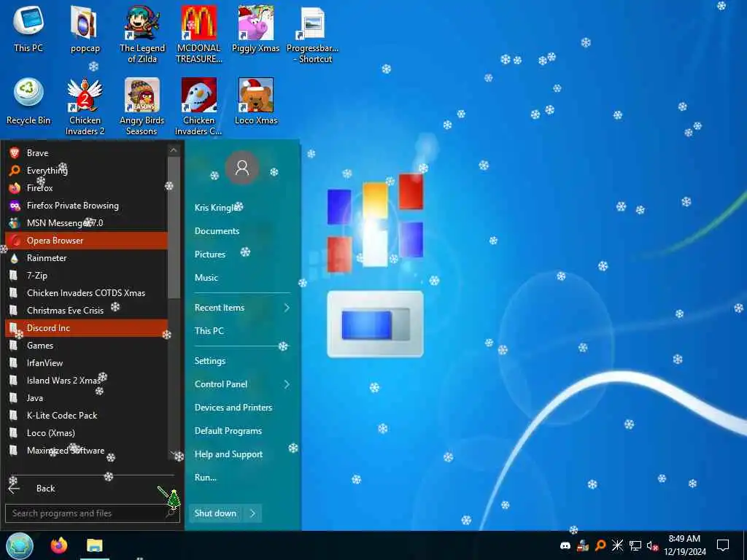The image size is (747, 560).
Task: Open Help and Support
Action: (228, 454)
